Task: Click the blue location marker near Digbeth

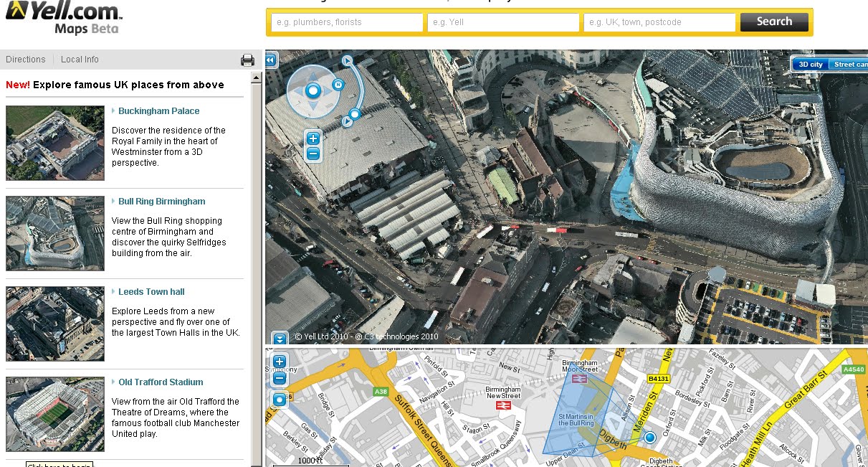Action: coord(650,437)
